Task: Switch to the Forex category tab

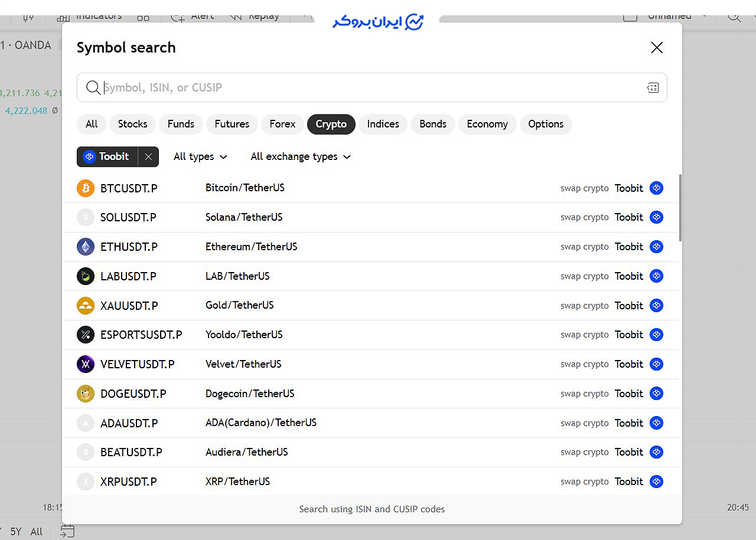Action: tap(282, 124)
